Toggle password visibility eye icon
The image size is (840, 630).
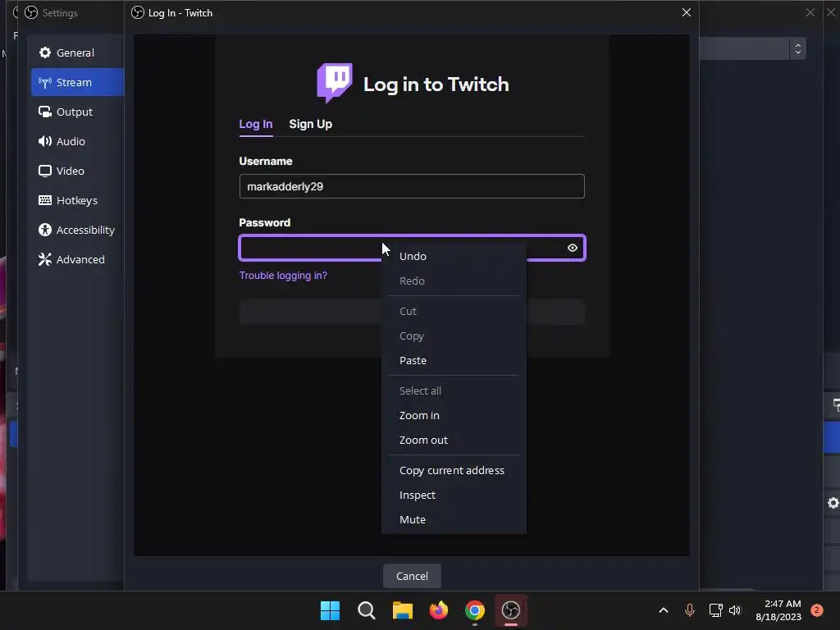[572, 248]
